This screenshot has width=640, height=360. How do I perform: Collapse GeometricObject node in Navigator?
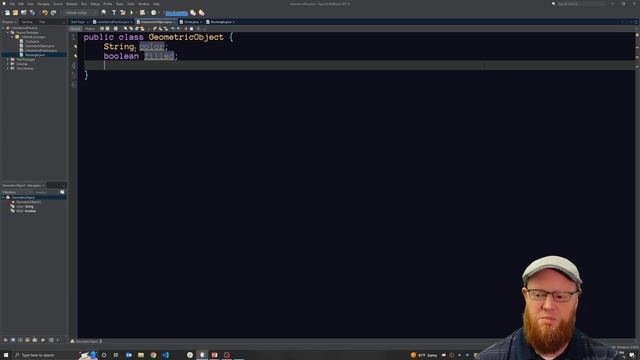click(3, 197)
